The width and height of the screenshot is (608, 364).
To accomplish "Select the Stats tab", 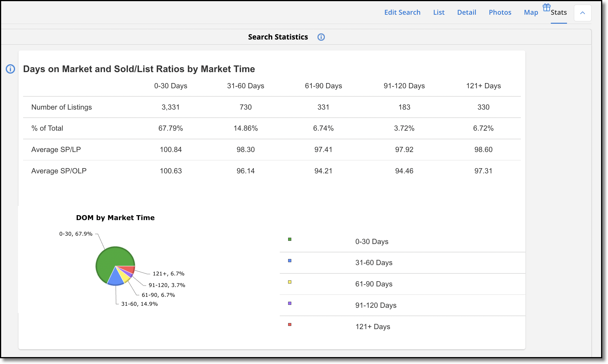I will point(559,12).
